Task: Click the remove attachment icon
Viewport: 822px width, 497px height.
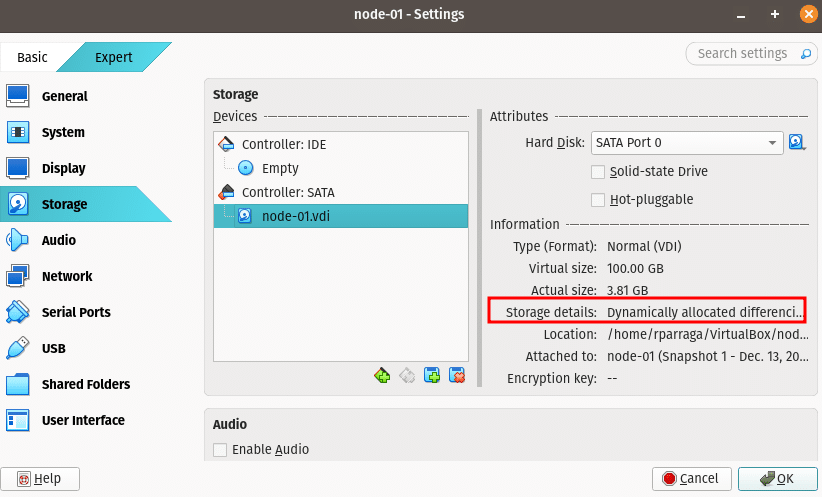Action: click(x=457, y=376)
